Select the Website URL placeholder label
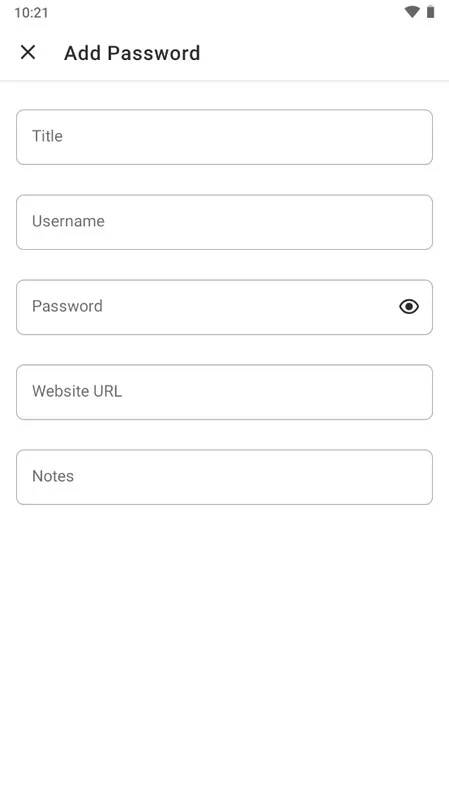Screen dimensions: 449x800 coord(77,391)
